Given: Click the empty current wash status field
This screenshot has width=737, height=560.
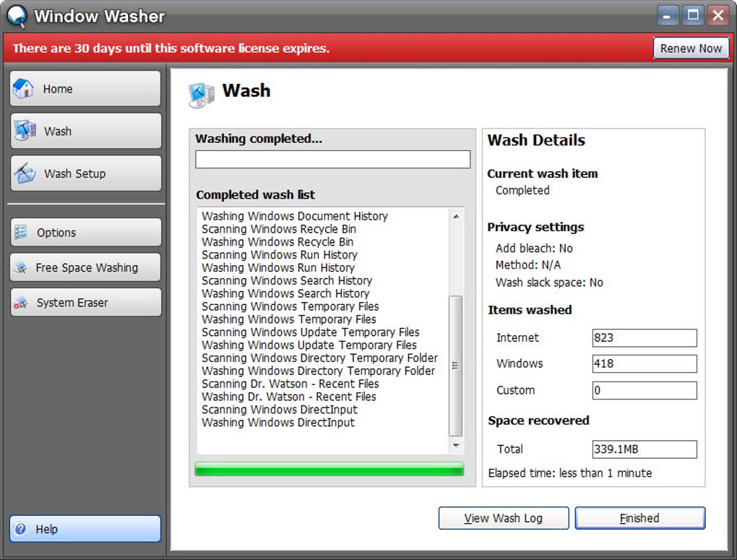Looking at the screenshot, I should (333, 159).
